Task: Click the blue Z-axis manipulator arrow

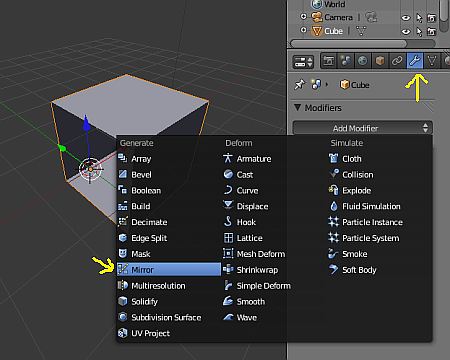Action: coord(87,123)
